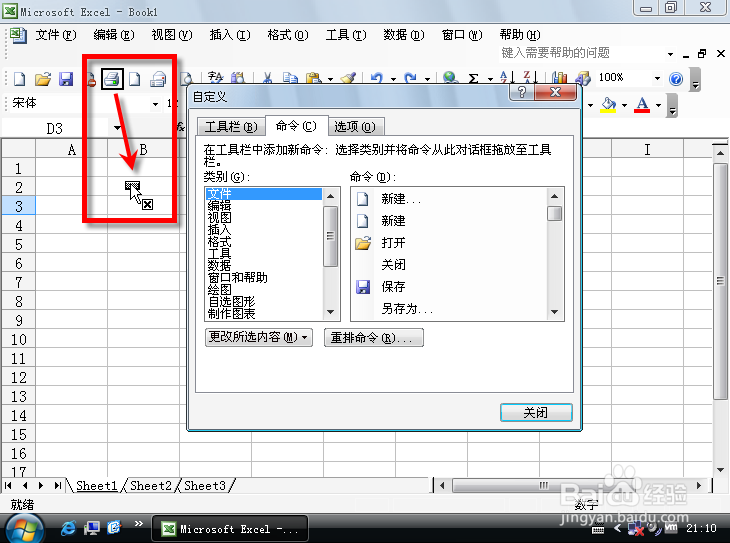Switch to the Sheet2 worksheet tab
730x543 pixels.
click(151, 485)
